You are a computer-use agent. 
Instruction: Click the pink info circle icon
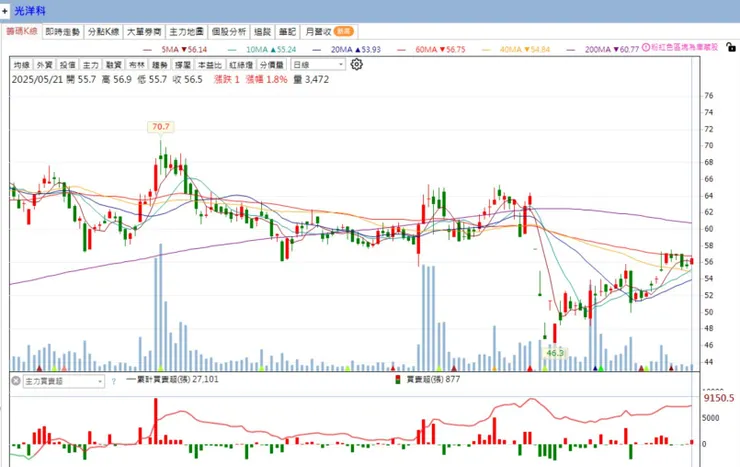[646, 48]
